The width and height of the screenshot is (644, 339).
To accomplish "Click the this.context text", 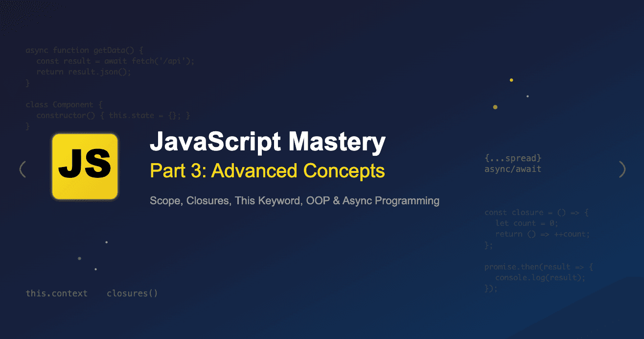I will tap(57, 293).
